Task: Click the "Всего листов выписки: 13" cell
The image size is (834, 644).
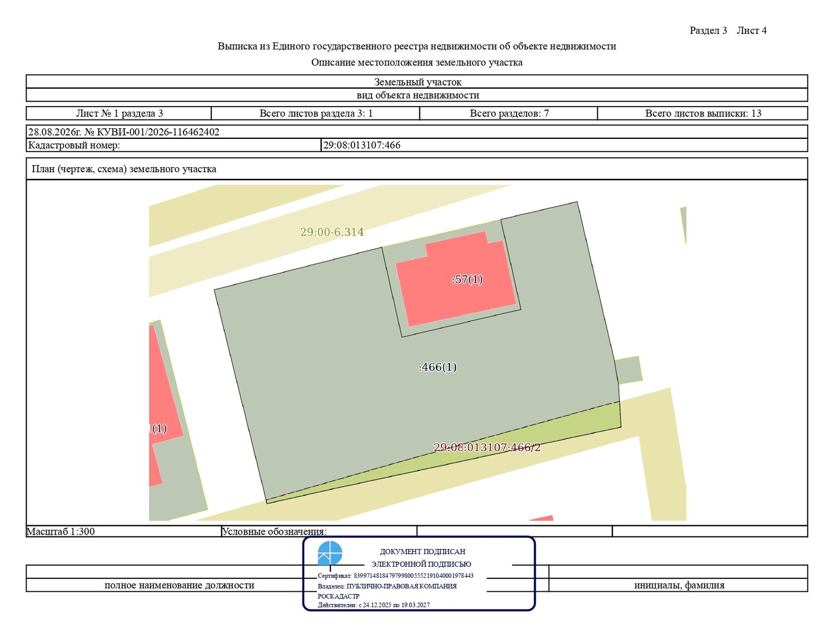Action: click(x=703, y=113)
